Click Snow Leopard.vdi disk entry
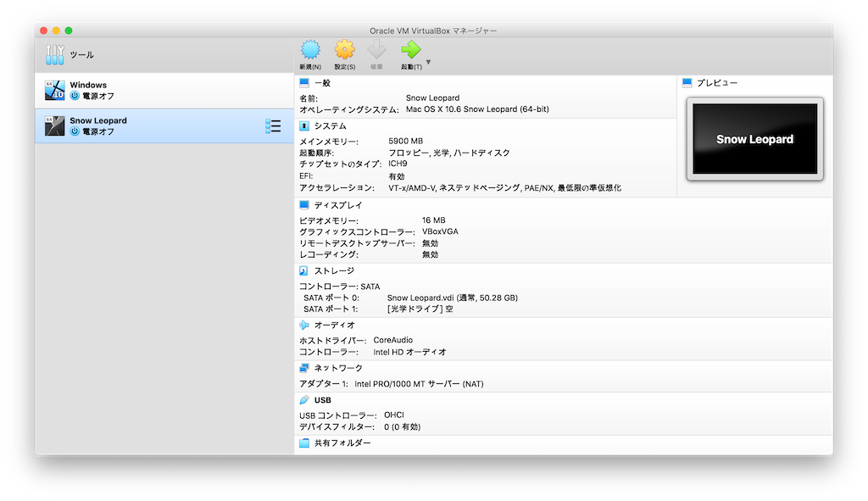This screenshot has width=868, height=501. 453,298
